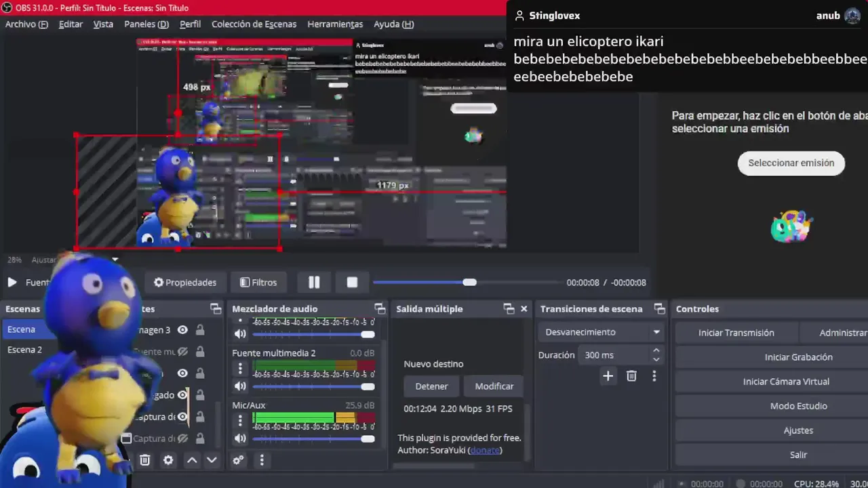Viewport: 868px width, 488px height.
Task: Click the Stinglovex user icon
Action: pos(519,16)
